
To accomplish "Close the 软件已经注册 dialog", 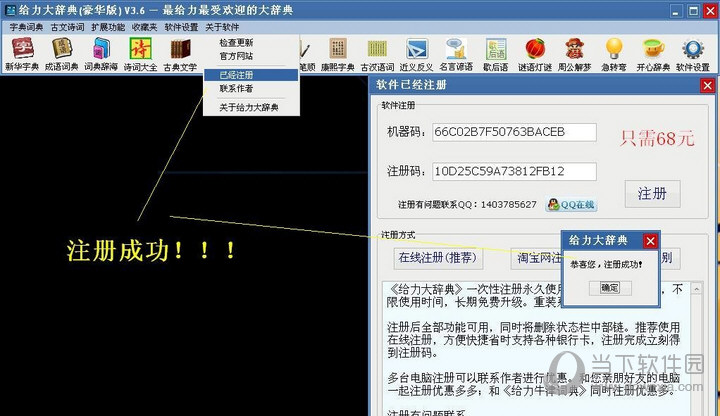I will (707, 85).
